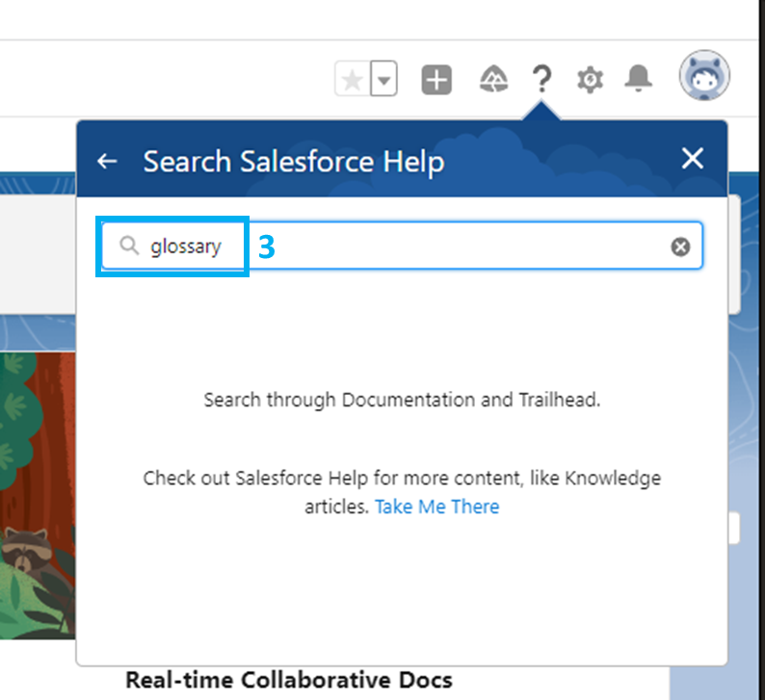Open Real-time Collaborative Docs heading
765x700 pixels.
289,680
